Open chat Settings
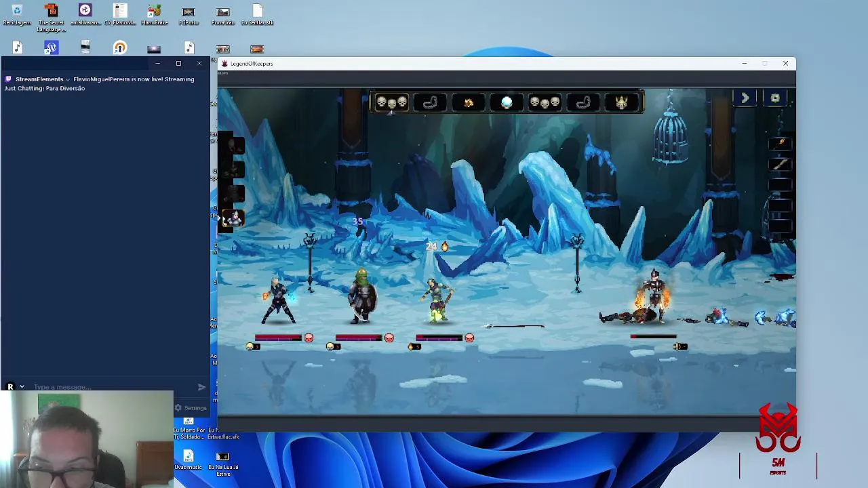Screen dimensions: 868x488 191,408
